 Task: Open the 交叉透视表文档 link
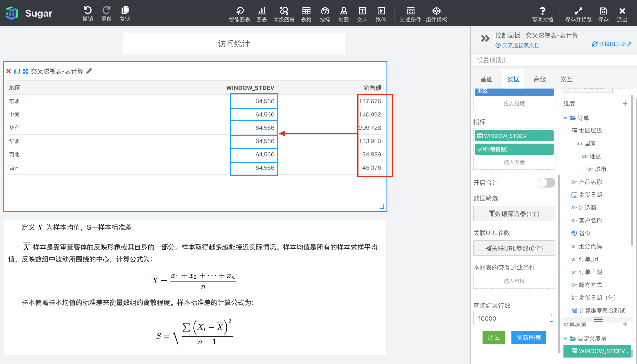(x=517, y=45)
